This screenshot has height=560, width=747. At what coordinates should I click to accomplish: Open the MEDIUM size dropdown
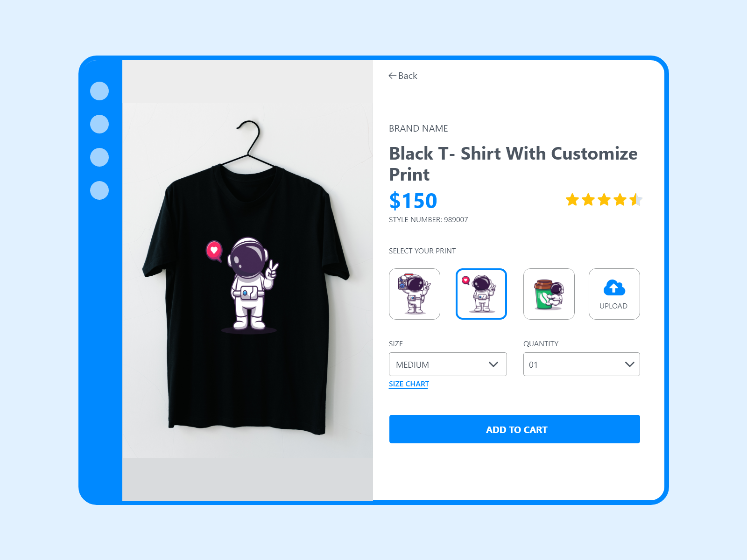448,364
